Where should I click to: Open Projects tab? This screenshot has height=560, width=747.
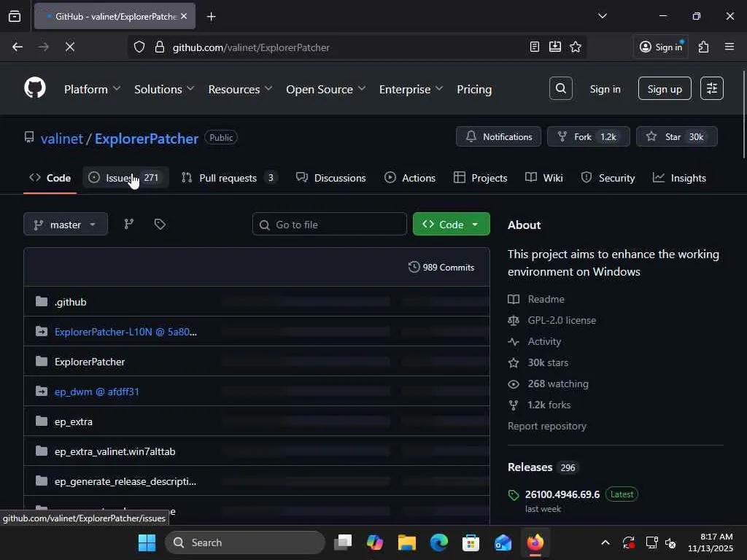[480, 178]
